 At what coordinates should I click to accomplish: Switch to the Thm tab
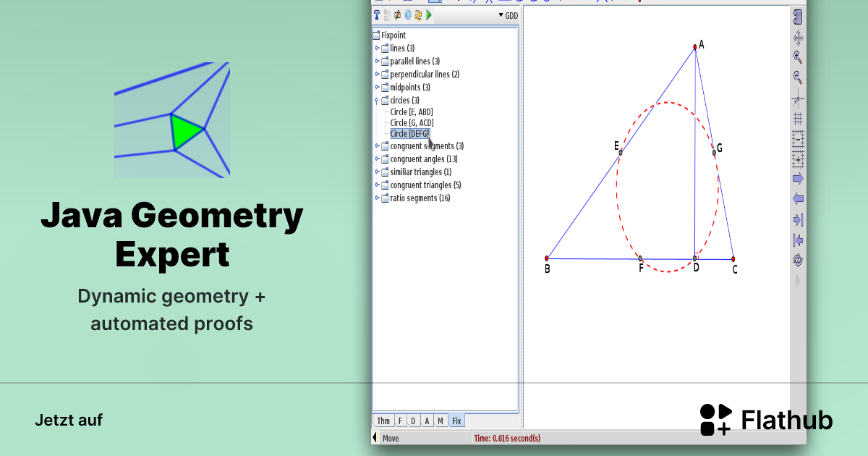pos(383,421)
